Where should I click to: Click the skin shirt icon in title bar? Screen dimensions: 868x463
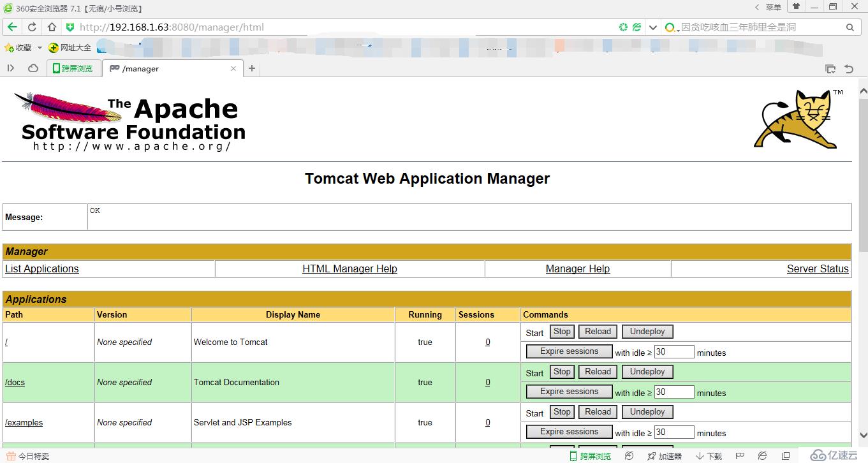[x=796, y=6]
